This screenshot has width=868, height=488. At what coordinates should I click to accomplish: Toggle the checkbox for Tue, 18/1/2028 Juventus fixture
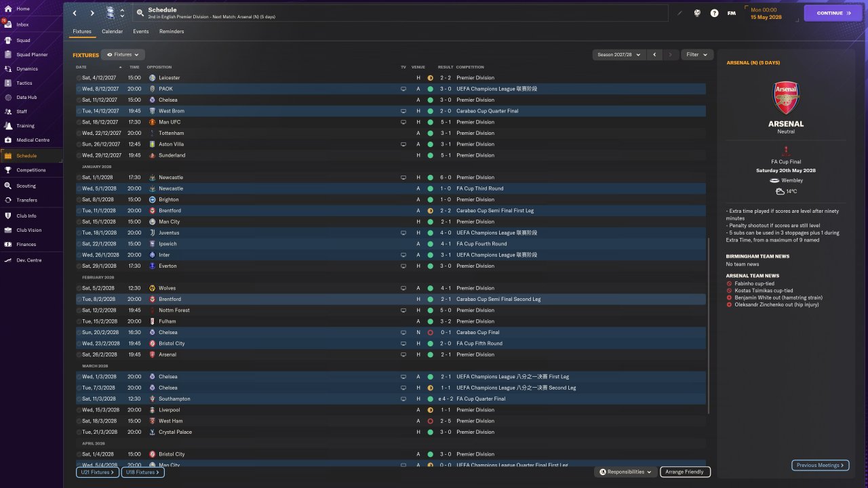[x=79, y=233]
